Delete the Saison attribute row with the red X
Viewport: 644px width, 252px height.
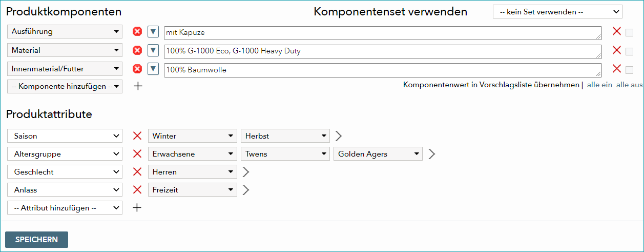tap(137, 136)
